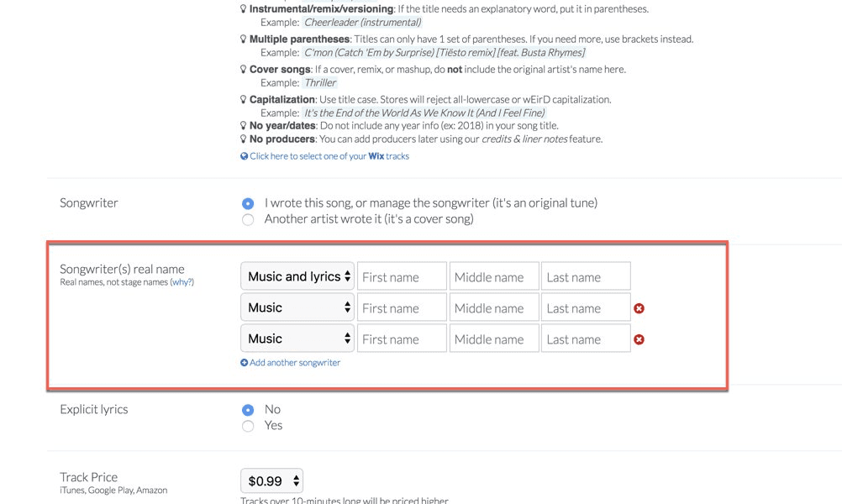Focus Last name field of first songwriter

click(586, 277)
